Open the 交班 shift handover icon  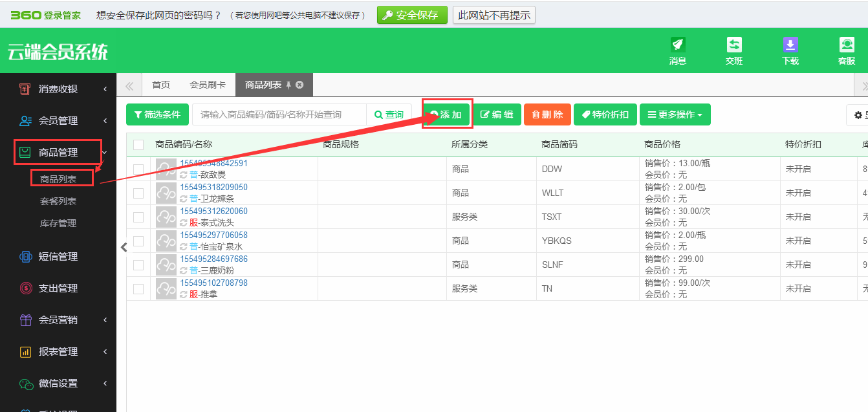click(x=734, y=45)
